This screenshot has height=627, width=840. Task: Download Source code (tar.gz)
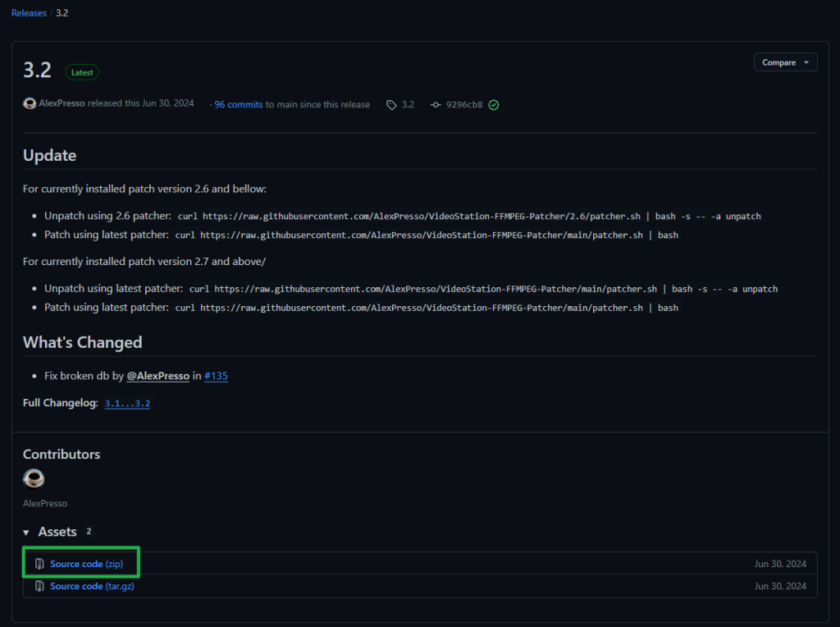91,586
